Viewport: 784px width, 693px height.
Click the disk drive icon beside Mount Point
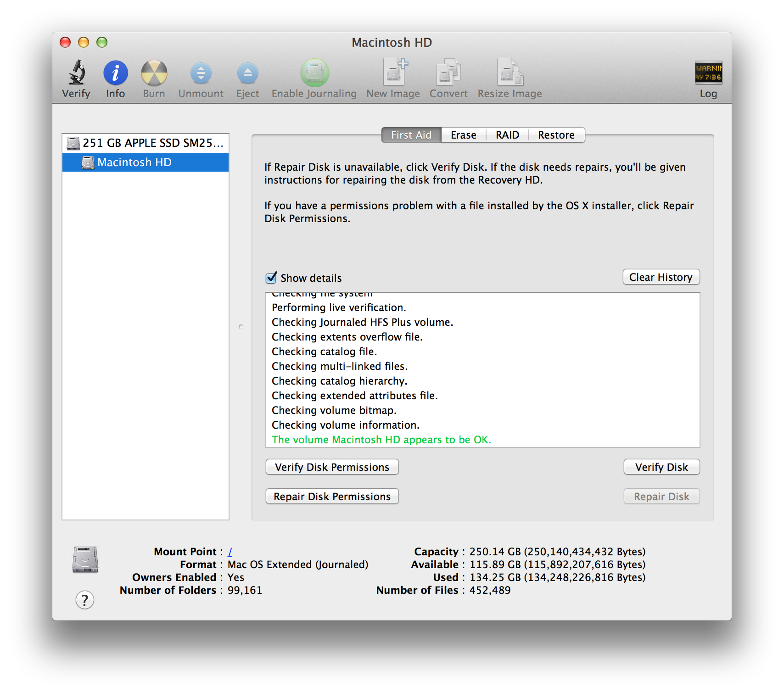[x=85, y=559]
